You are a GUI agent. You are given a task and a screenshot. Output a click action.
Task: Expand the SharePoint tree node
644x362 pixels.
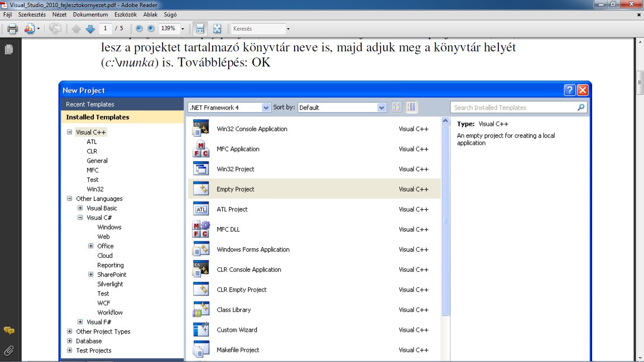[91, 275]
